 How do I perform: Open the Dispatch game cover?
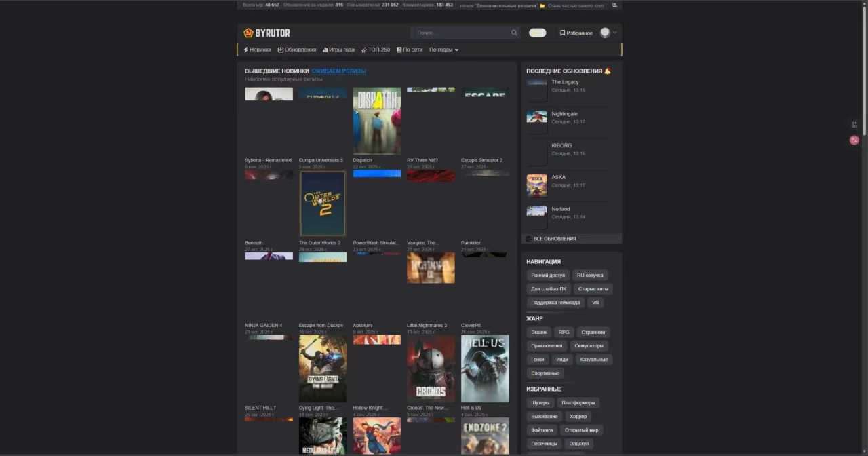point(377,121)
